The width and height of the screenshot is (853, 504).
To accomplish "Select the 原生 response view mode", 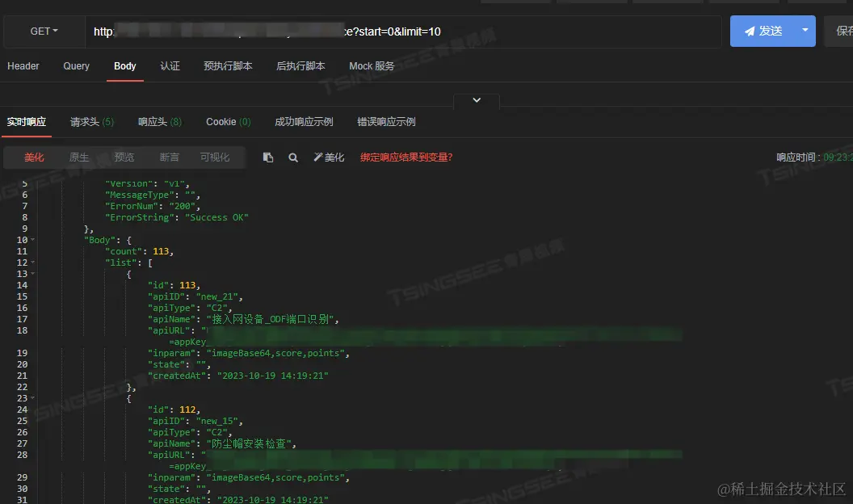I will coord(79,157).
